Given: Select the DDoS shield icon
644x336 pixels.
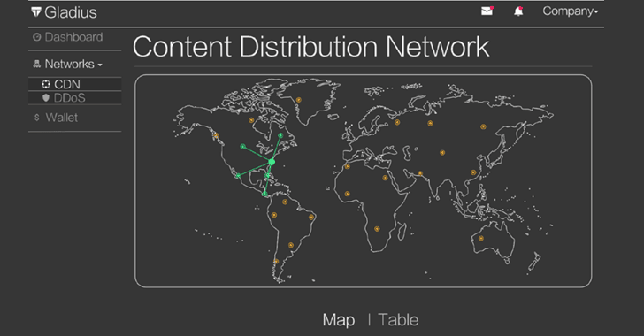Looking at the screenshot, I should (x=46, y=98).
